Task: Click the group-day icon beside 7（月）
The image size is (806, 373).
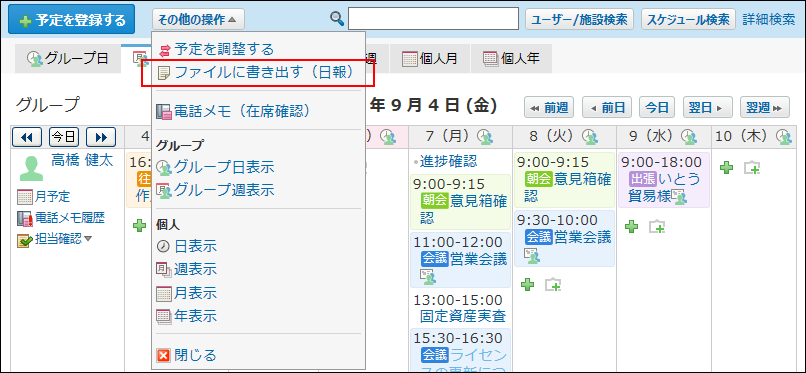Action: point(484,136)
